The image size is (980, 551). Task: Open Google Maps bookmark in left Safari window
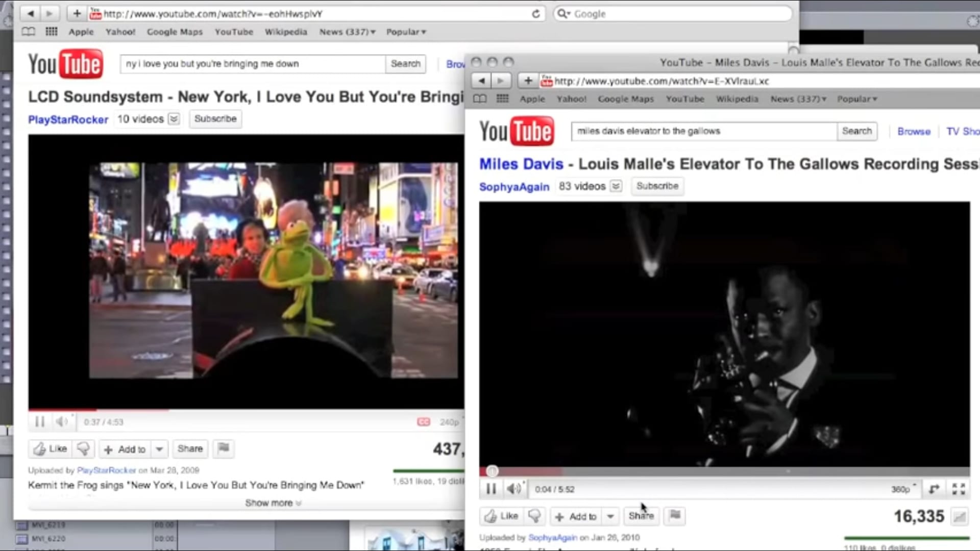tap(175, 32)
